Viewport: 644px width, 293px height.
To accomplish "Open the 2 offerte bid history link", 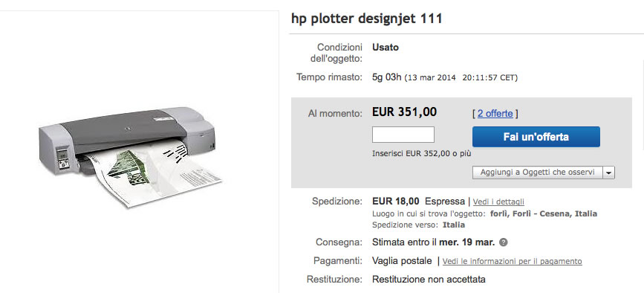I will click(x=495, y=114).
